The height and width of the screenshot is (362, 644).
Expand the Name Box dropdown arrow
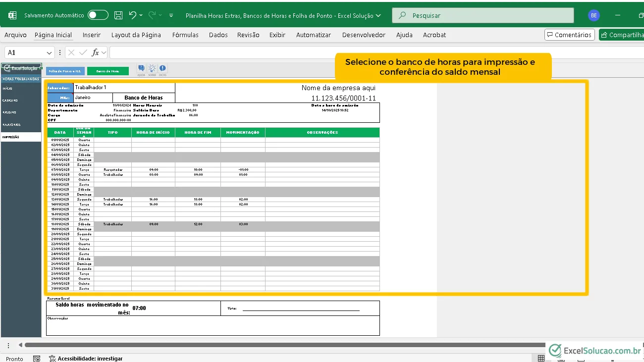tap(49, 52)
